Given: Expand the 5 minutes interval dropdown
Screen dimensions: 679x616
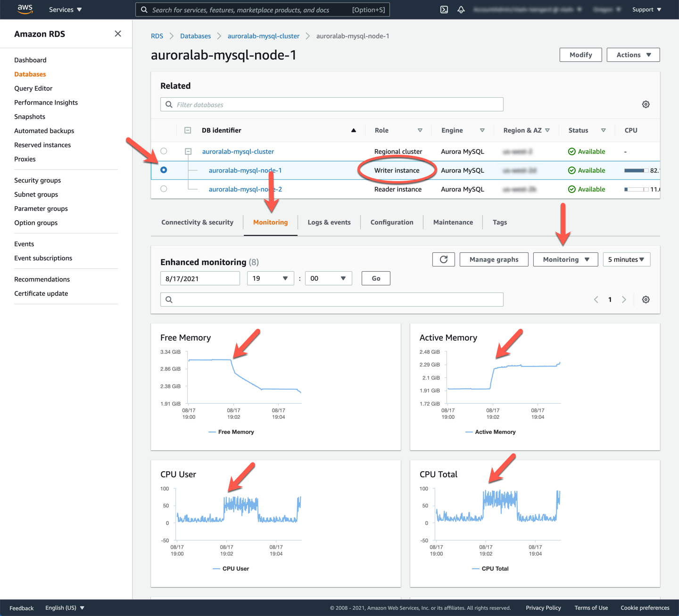Looking at the screenshot, I should (x=626, y=259).
